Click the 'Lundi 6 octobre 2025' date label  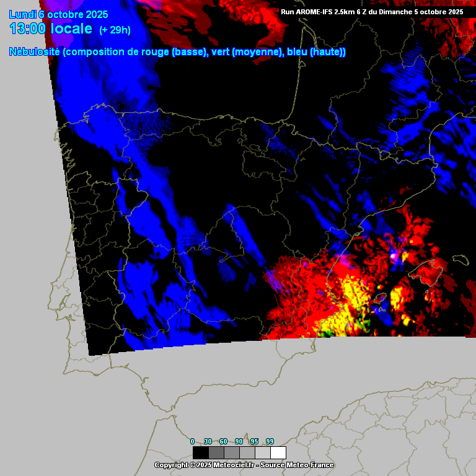point(59,14)
